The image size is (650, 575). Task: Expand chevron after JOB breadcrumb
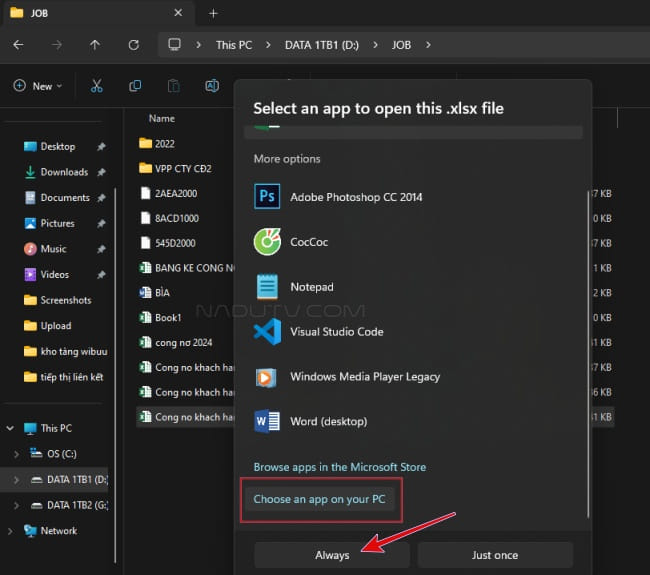coord(428,45)
